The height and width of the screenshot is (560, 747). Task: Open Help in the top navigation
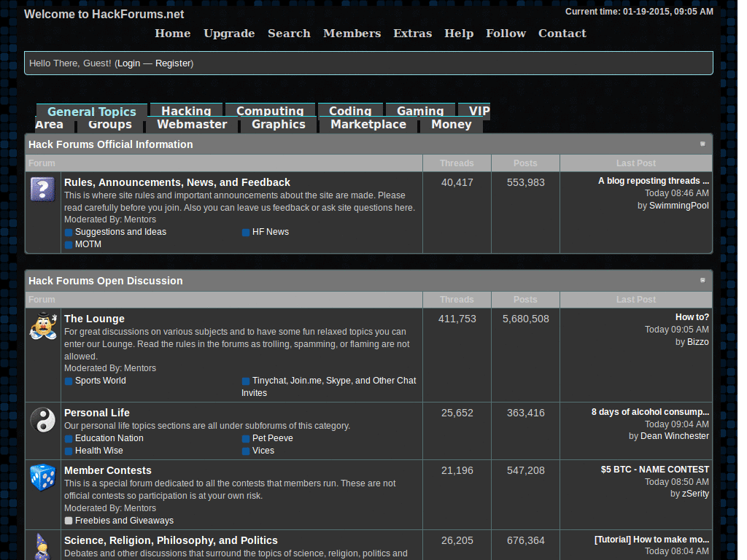459,34
